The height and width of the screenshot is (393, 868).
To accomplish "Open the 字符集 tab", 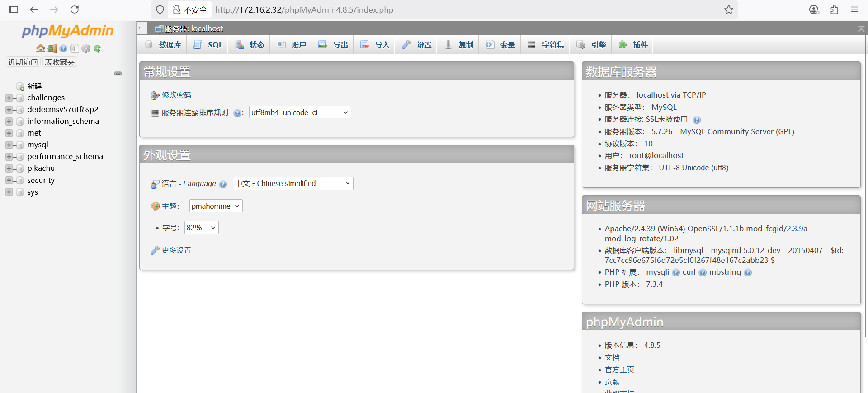I will click(x=546, y=45).
